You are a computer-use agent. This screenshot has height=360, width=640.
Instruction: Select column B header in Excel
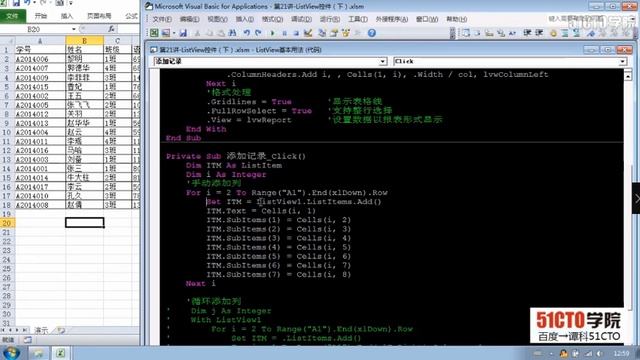coord(84,40)
